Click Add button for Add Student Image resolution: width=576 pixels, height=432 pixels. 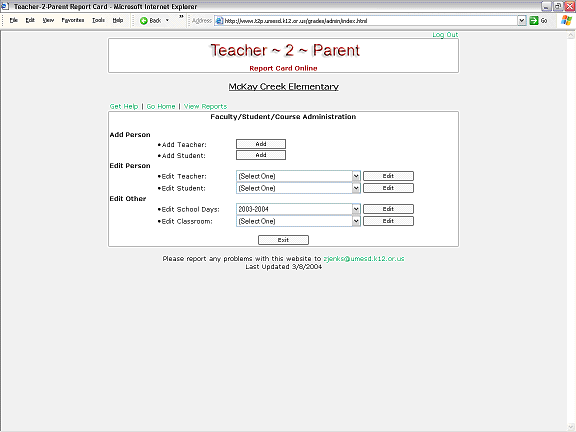point(261,155)
